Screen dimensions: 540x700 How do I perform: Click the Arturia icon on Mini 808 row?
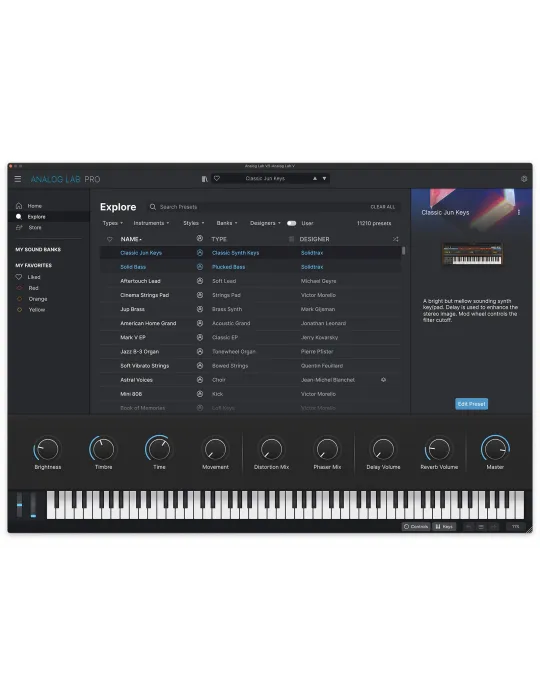click(x=200, y=394)
